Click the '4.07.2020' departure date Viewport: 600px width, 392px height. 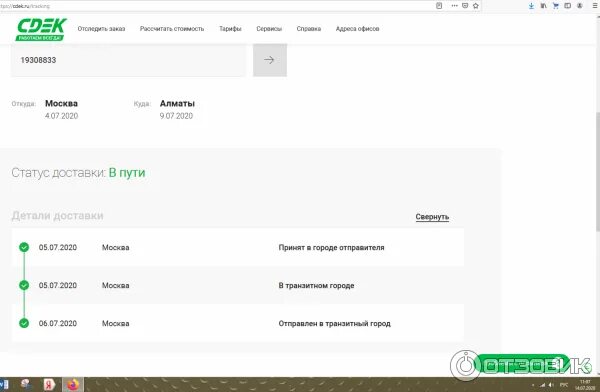tap(61, 116)
